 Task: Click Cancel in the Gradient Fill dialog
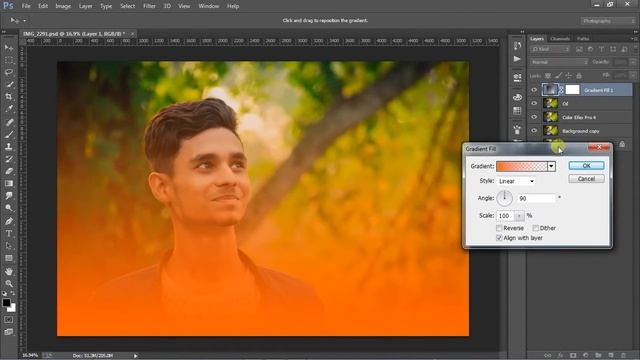586,179
